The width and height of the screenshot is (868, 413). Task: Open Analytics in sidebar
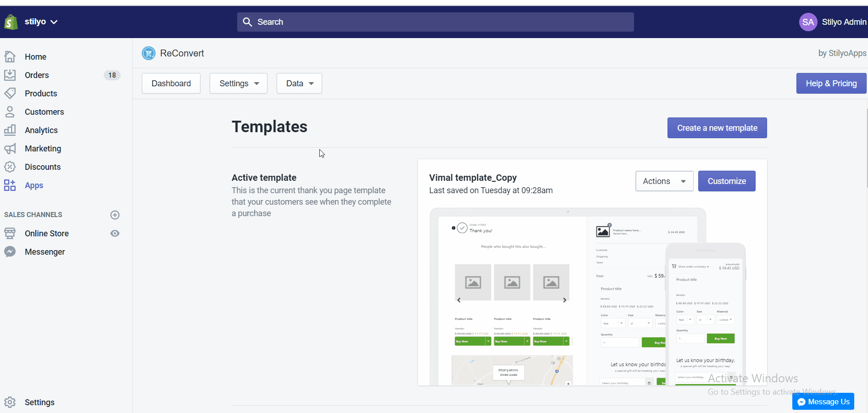pos(41,130)
